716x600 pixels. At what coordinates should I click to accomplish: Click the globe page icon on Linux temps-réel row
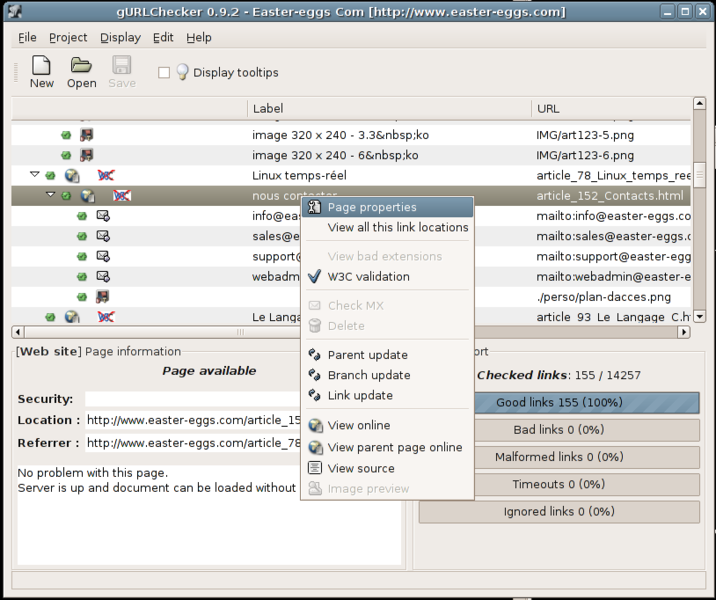click(72, 175)
